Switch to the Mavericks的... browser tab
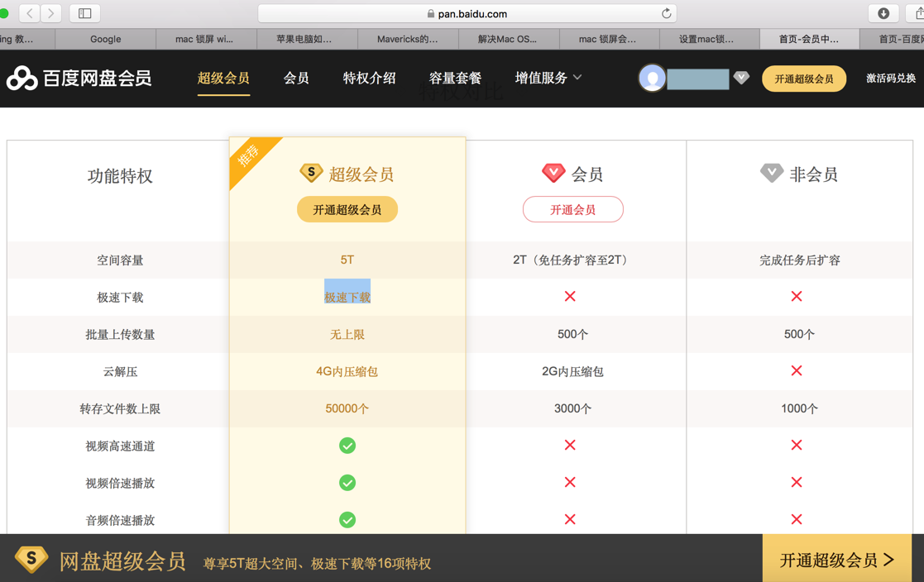The width and height of the screenshot is (924, 582). click(x=408, y=39)
